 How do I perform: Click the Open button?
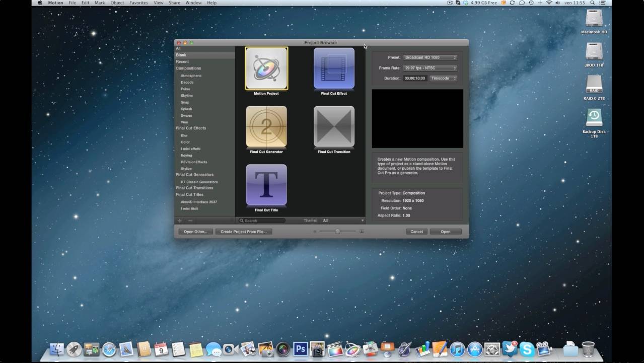(446, 232)
